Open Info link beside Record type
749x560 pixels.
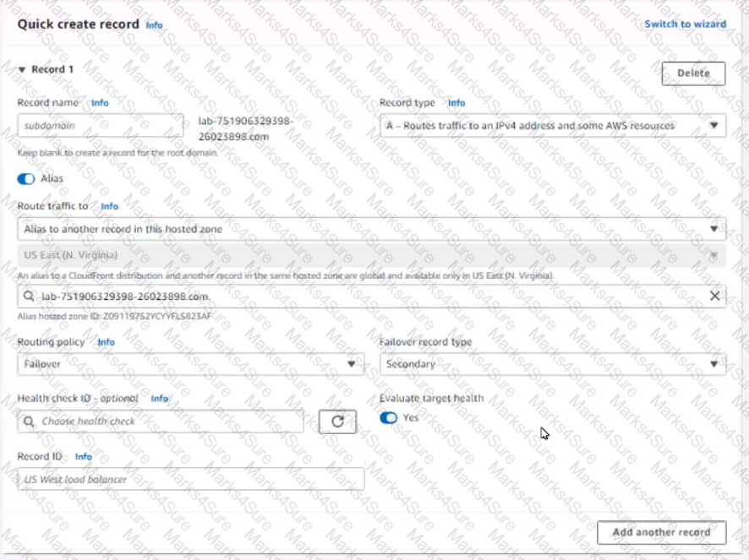(456, 103)
